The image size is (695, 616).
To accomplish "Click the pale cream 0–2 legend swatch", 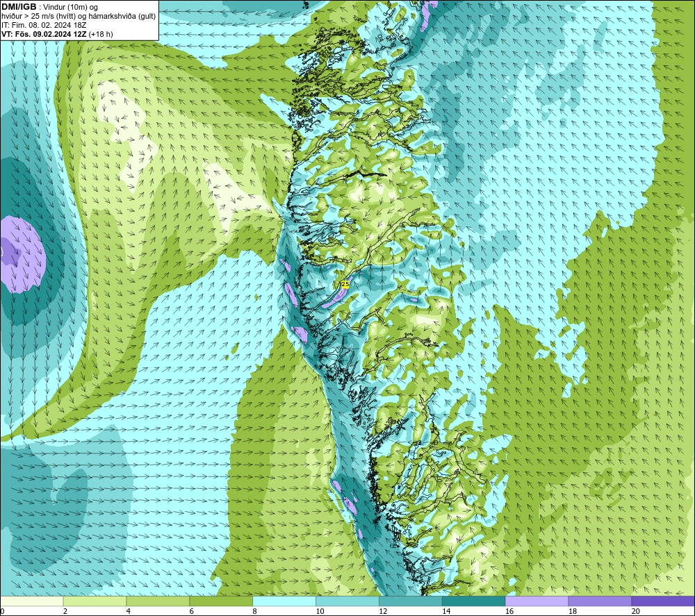I will 32,601.
